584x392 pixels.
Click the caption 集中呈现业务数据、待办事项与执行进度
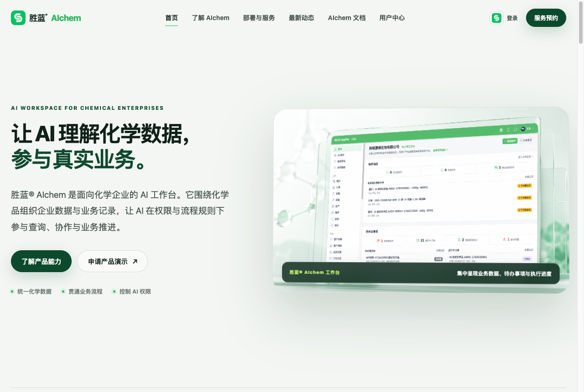click(x=504, y=273)
